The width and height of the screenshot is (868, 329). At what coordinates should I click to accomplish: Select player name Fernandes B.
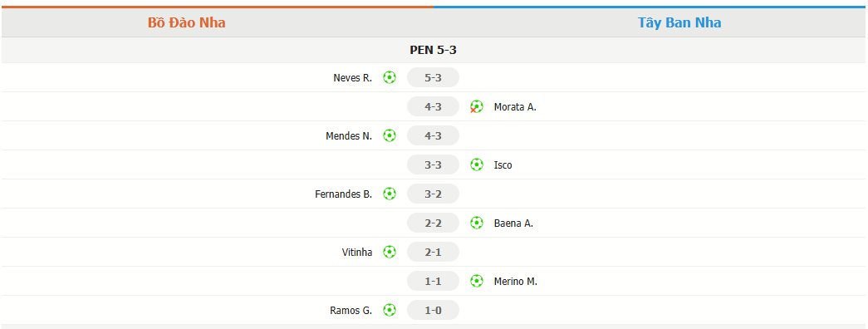pos(344,194)
